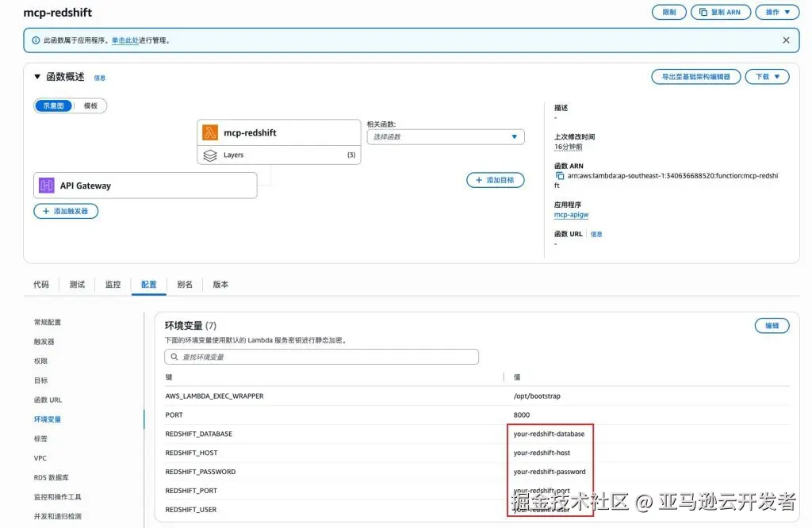Click the REDSHIFT_PASSWORD key
Viewport: 812px width, 528px height.
click(201, 472)
